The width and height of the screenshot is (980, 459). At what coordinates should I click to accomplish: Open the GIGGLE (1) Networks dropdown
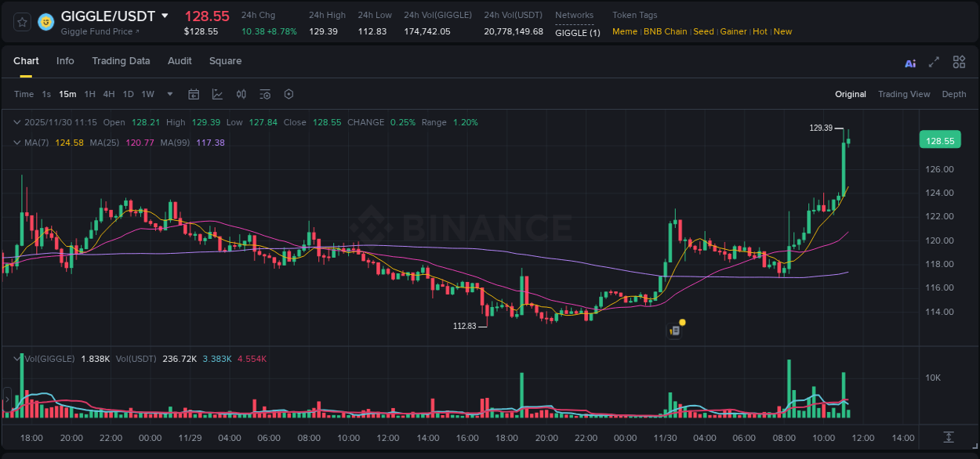point(577,32)
